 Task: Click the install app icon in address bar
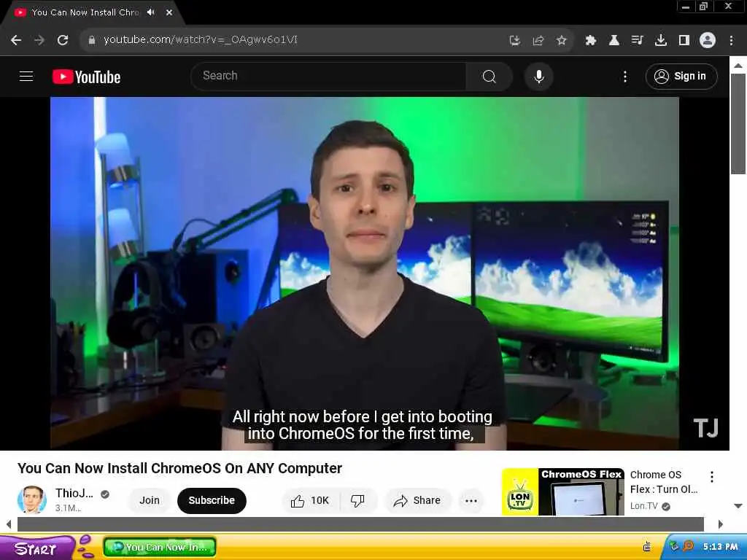tap(514, 41)
